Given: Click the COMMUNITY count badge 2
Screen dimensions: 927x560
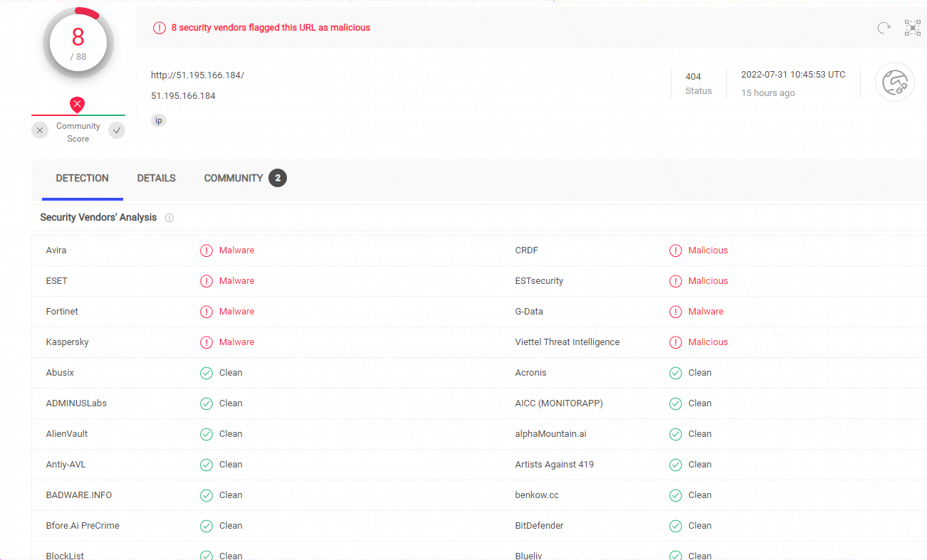Looking at the screenshot, I should (x=278, y=178).
